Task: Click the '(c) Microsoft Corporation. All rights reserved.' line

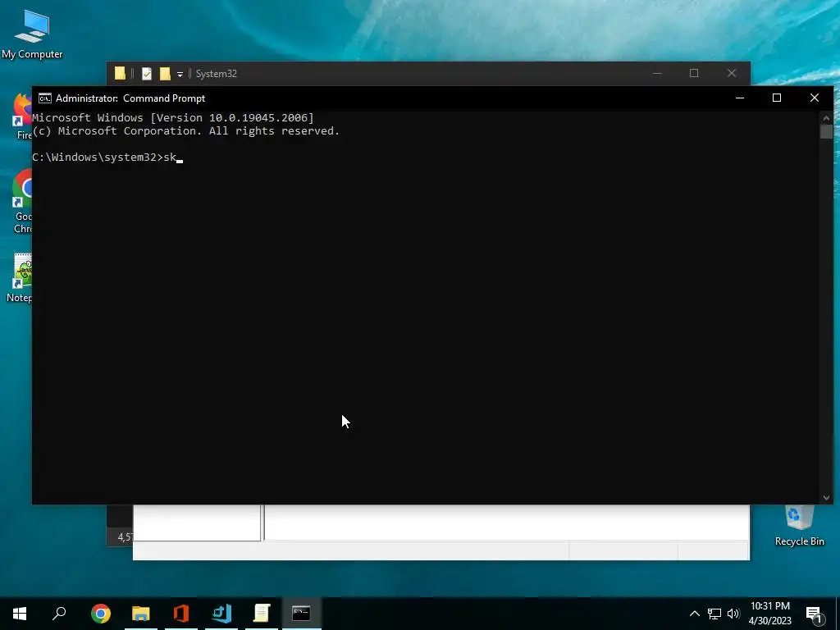Action: (x=186, y=131)
